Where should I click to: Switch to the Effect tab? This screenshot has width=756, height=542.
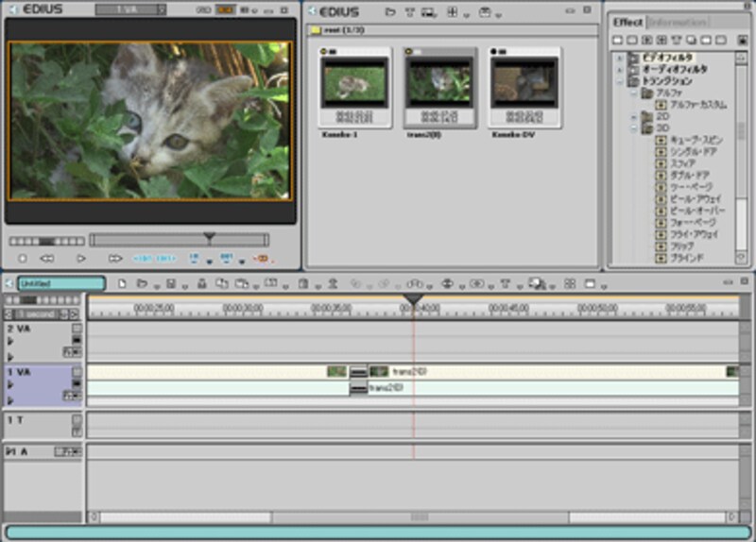627,22
